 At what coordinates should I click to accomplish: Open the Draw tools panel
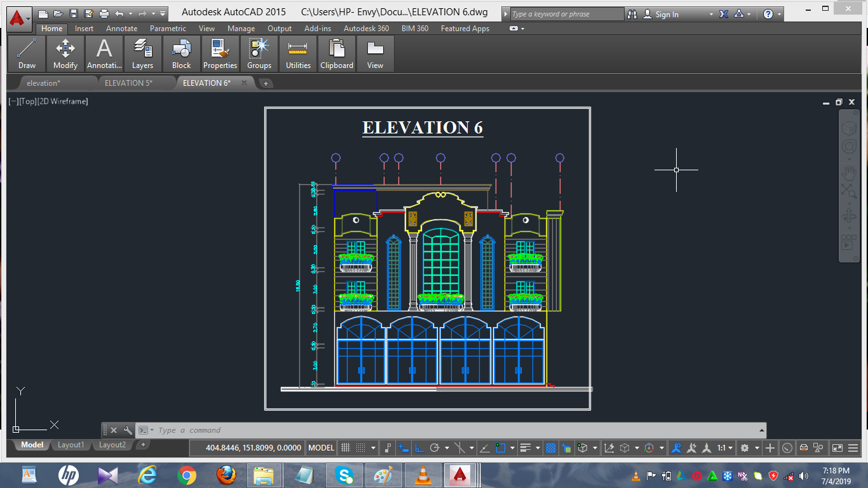coord(27,53)
